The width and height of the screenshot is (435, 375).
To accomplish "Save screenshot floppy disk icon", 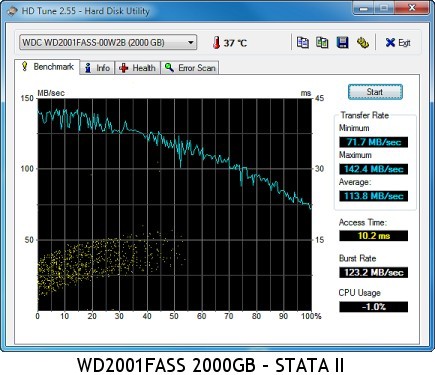I will [x=342, y=43].
